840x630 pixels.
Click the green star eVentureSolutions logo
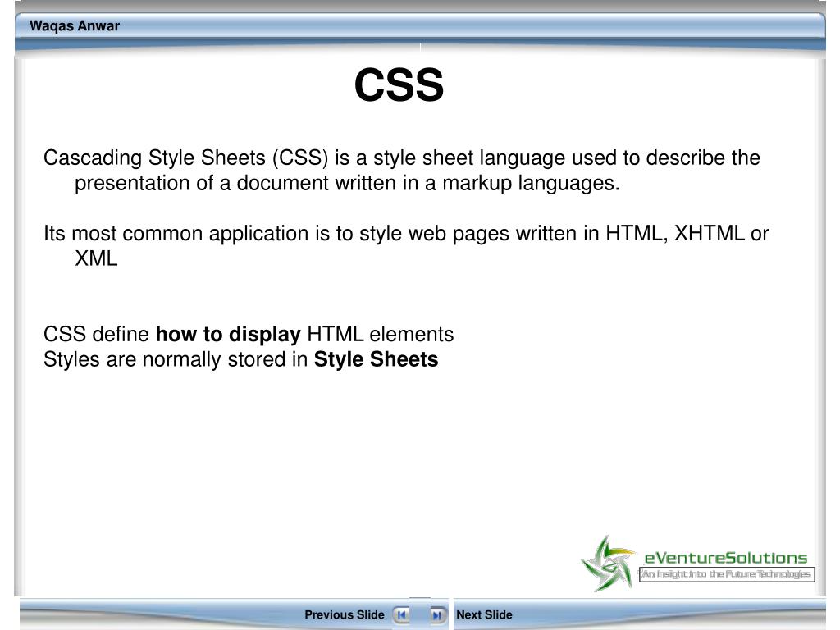click(609, 564)
